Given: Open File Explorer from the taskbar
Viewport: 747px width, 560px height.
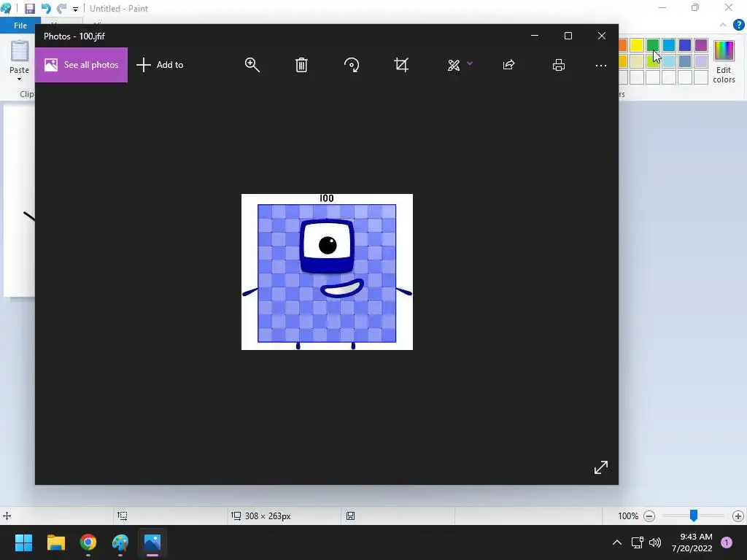Looking at the screenshot, I should click(x=55, y=542).
